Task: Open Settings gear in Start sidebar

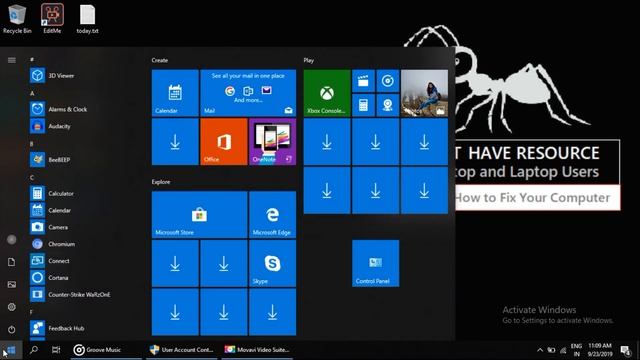Action: 11,307
